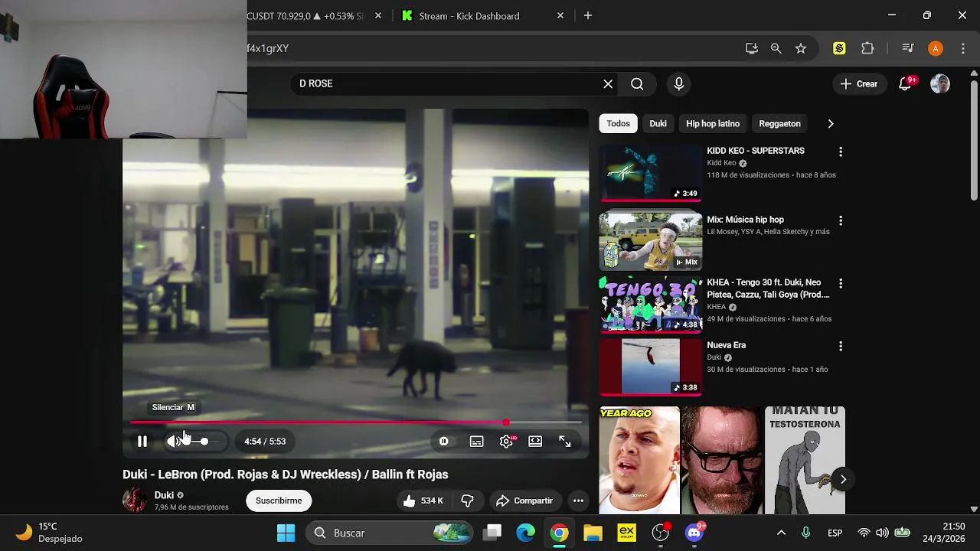Clear the search box with the X
The width and height of the screenshot is (980, 551).
pyautogui.click(x=608, y=84)
